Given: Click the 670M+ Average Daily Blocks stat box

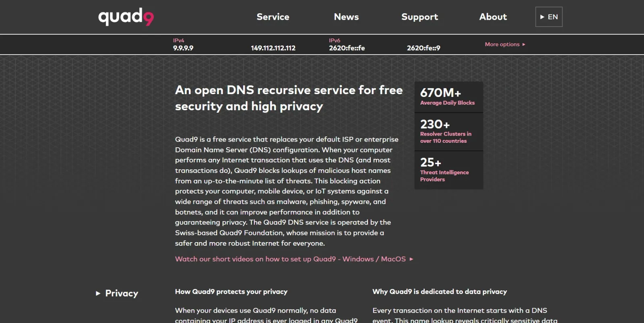Looking at the screenshot, I should pyautogui.click(x=448, y=97).
